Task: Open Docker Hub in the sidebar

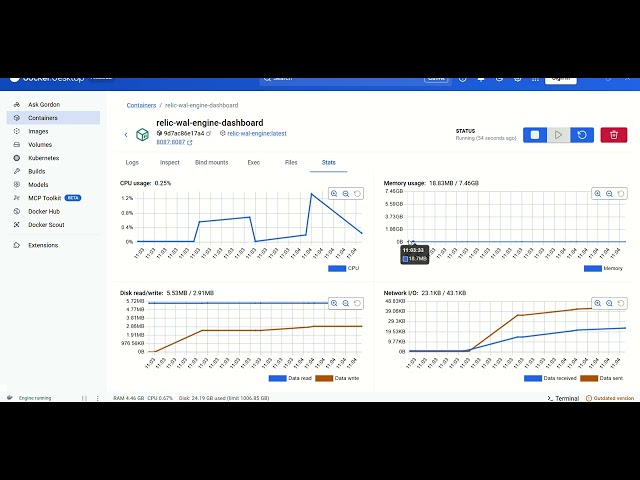Action: (53, 211)
